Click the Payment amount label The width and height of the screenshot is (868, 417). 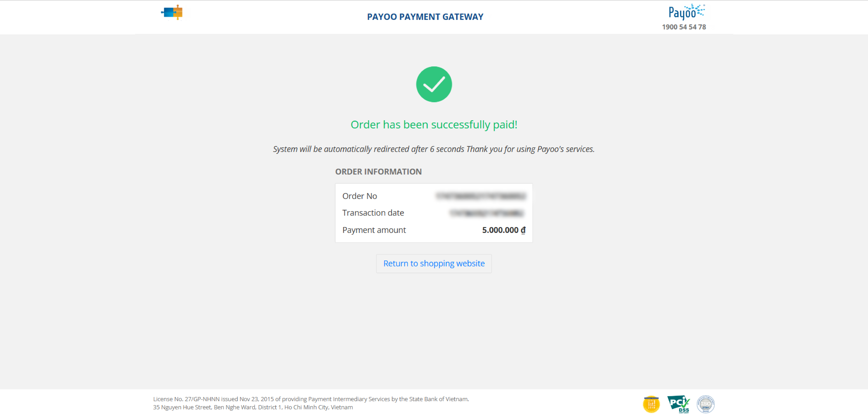click(374, 230)
